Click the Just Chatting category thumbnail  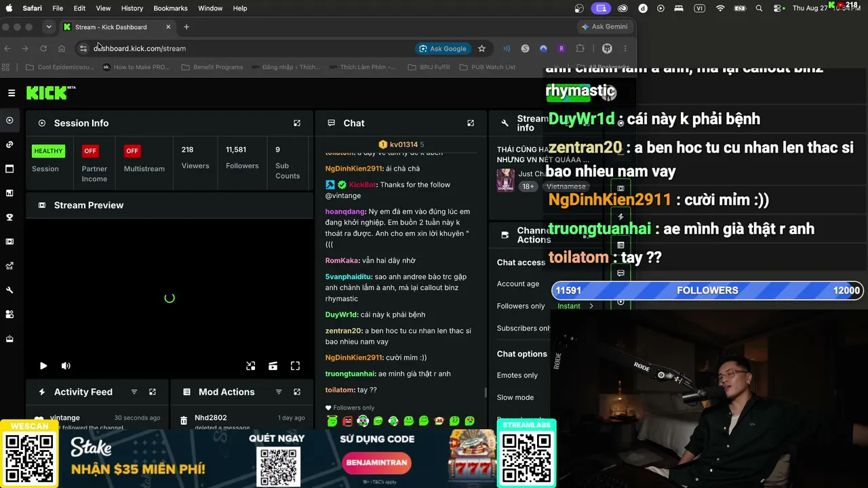click(505, 180)
